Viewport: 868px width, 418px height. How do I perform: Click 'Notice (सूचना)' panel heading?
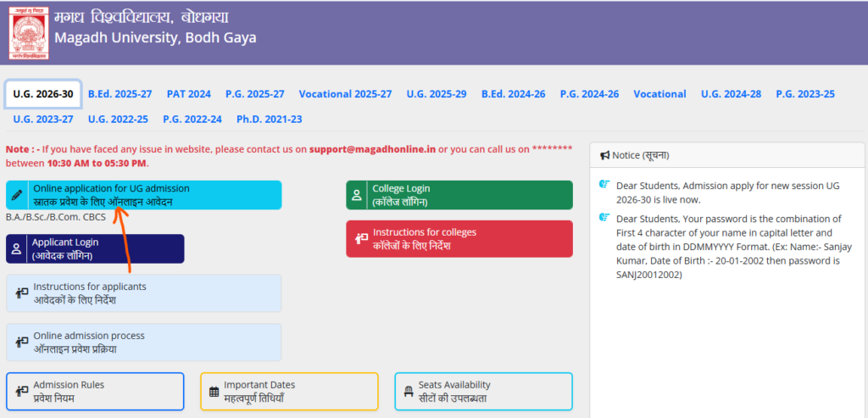tap(641, 155)
